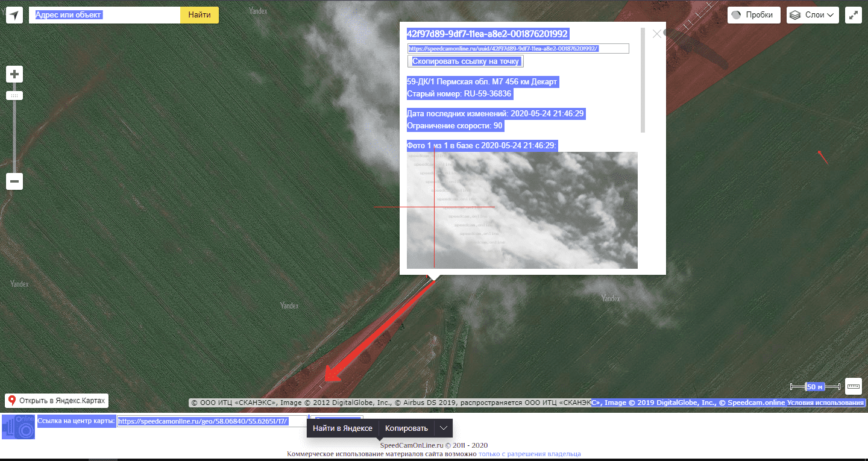Close the camera info balloon

(657, 34)
